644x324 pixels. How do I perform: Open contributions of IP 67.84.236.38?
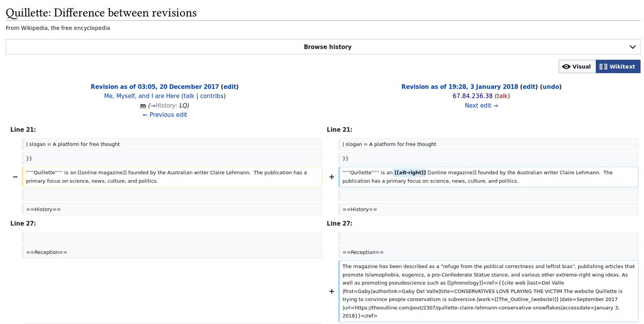[x=472, y=96]
